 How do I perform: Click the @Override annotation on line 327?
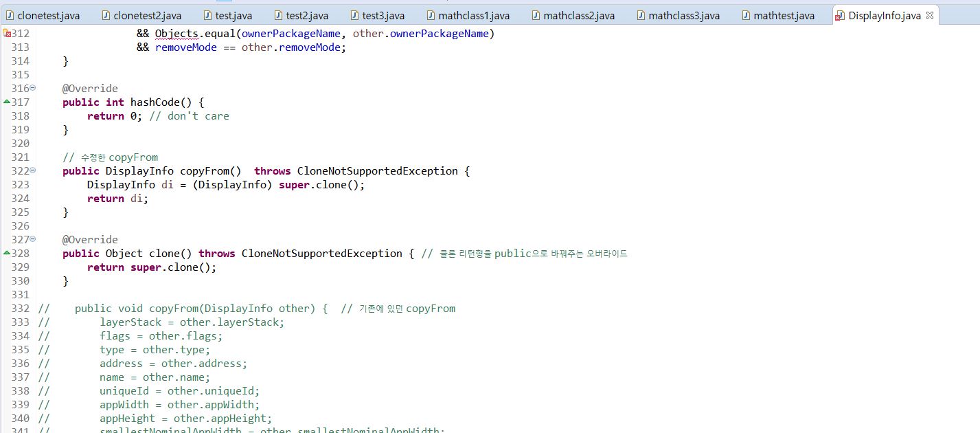[90, 239]
